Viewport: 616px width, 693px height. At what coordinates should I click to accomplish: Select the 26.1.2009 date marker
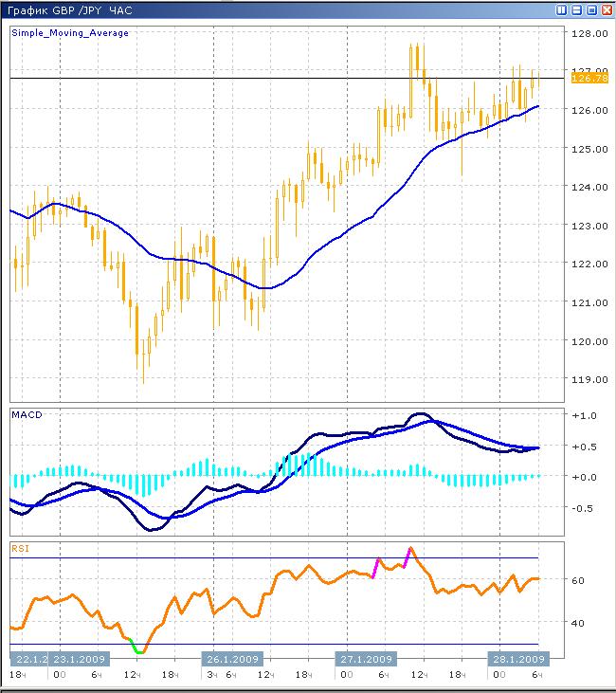(x=232, y=660)
